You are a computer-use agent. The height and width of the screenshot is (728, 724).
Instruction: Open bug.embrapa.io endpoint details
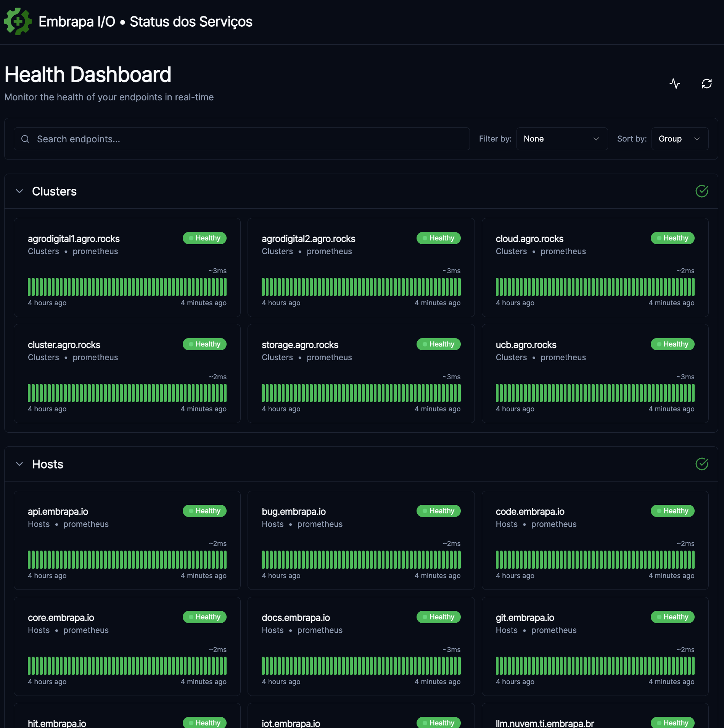tap(294, 512)
